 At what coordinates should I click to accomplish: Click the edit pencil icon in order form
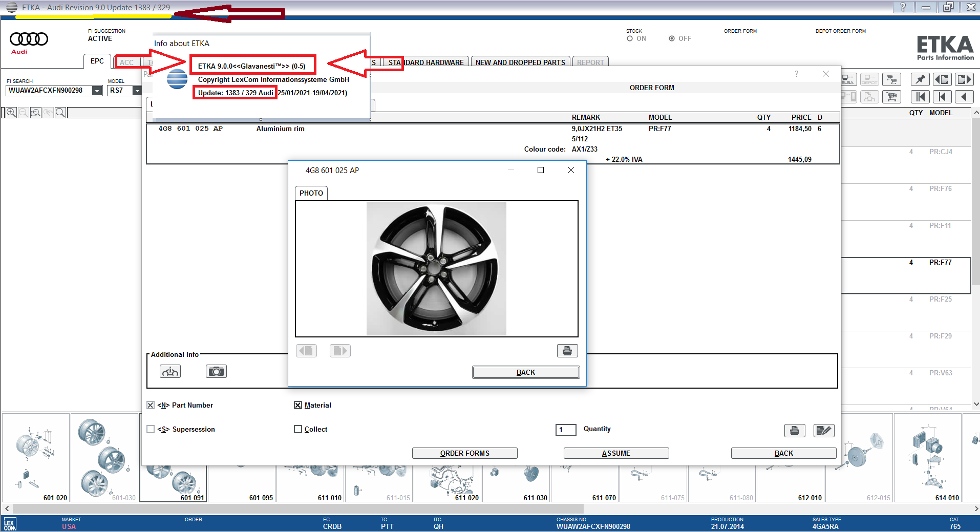824,431
